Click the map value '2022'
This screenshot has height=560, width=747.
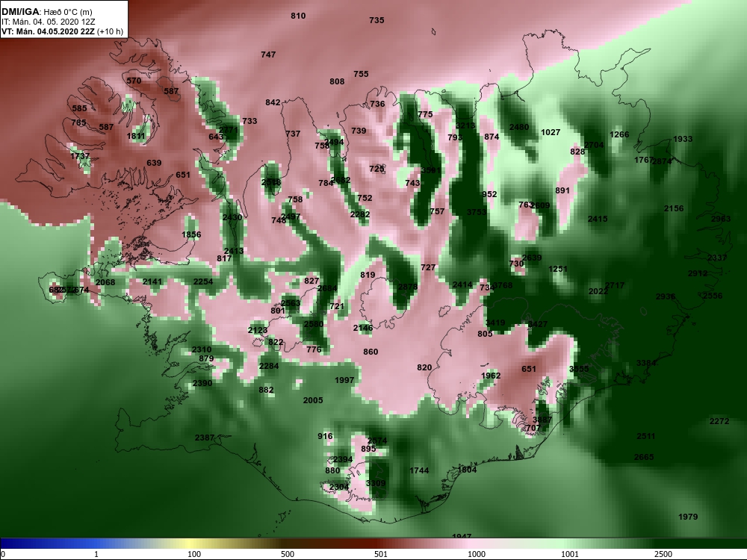point(598,291)
